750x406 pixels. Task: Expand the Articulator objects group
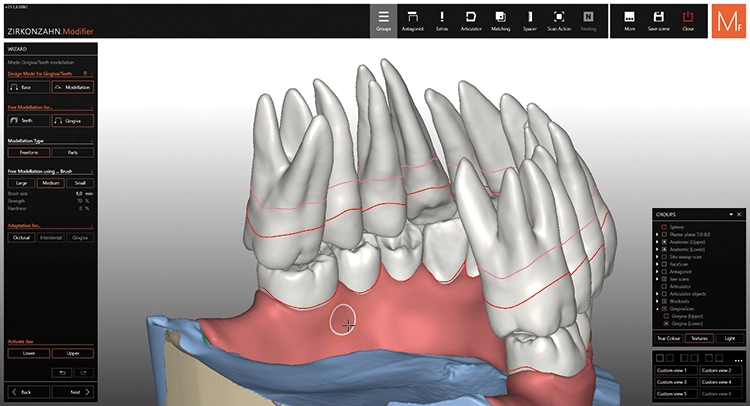click(x=657, y=294)
